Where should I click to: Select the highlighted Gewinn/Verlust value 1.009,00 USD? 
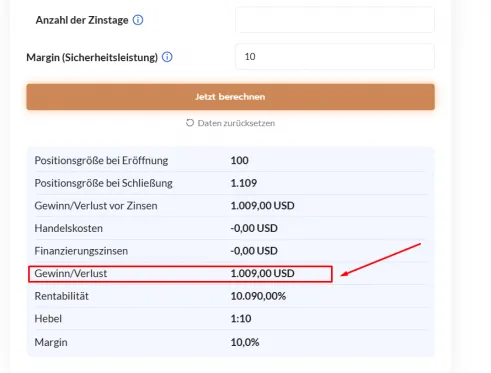click(x=263, y=274)
